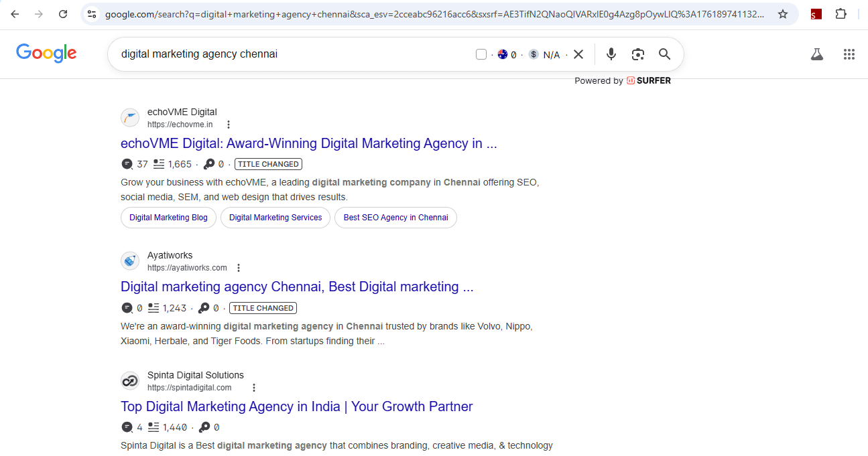
Task: Click the magnifying glass search icon
Action: tap(664, 54)
